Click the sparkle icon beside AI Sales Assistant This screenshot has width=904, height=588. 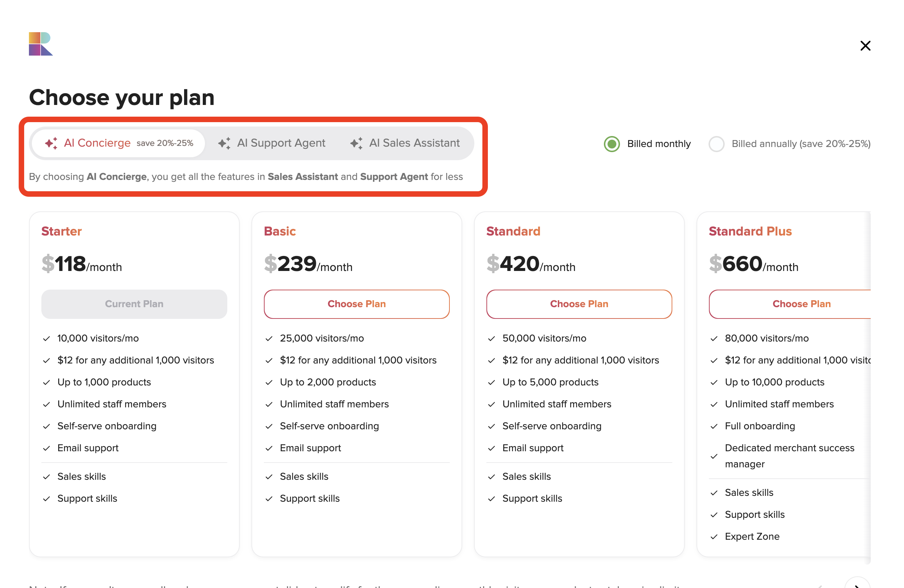pyautogui.click(x=356, y=143)
